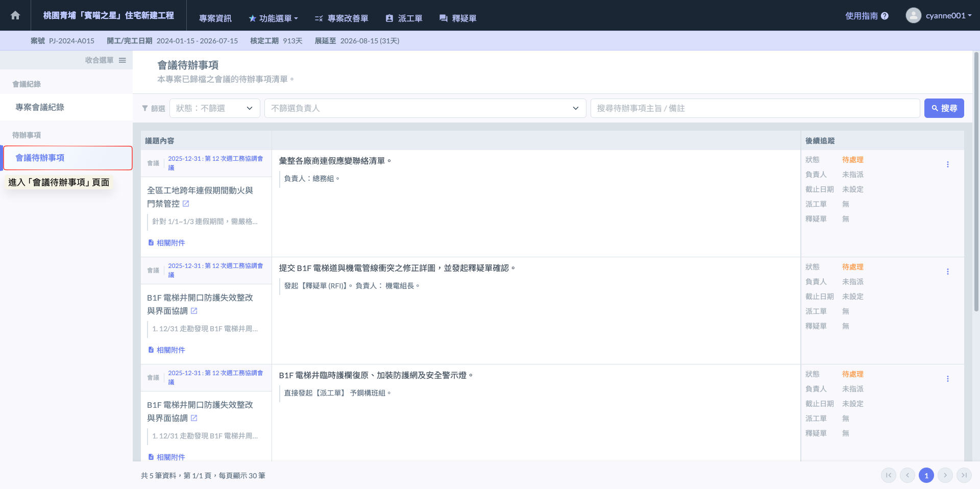Go to the first page using the pagination icon
980x489 pixels.
[x=888, y=475]
